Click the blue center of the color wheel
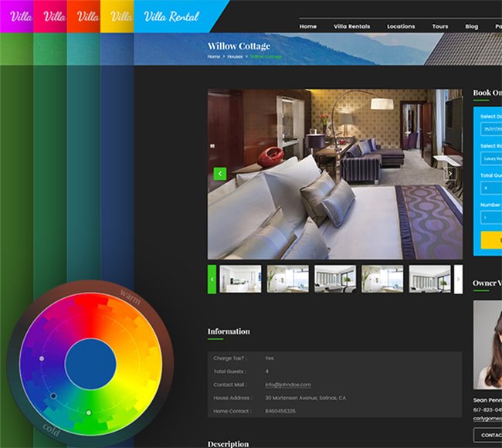The image size is (502, 448). point(90,364)
